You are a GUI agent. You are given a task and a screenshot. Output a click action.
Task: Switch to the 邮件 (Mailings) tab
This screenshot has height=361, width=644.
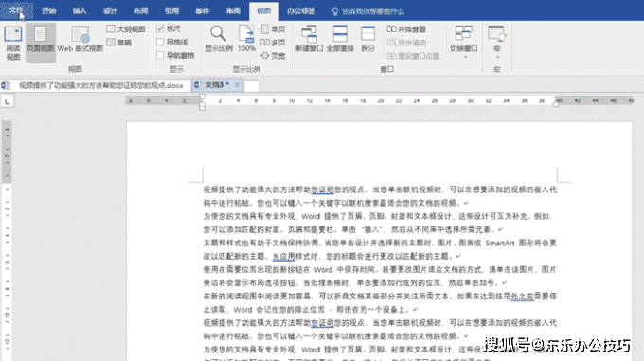[x=203, y=10]
